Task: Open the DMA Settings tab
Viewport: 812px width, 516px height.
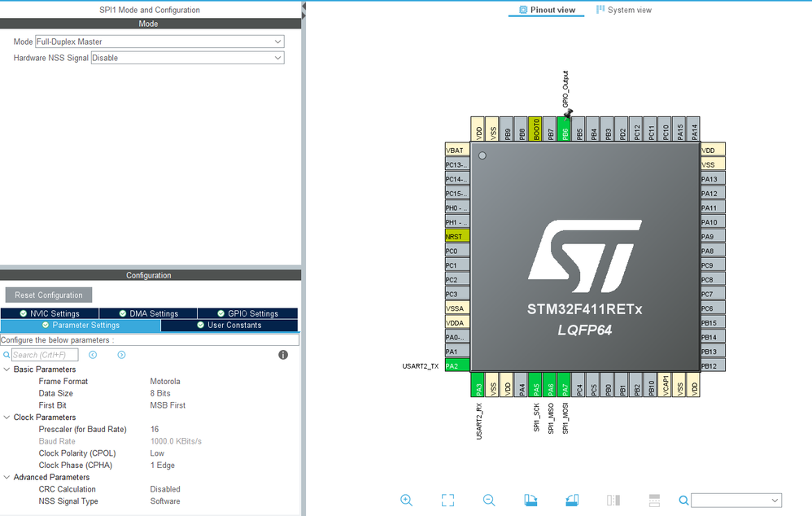Action: [148, 313]
